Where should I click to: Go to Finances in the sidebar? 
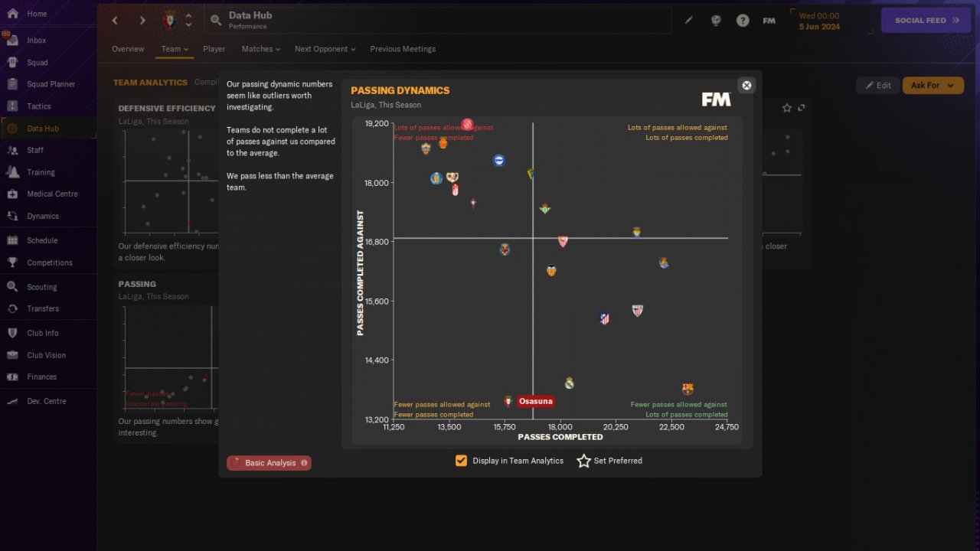coord(41,377)
